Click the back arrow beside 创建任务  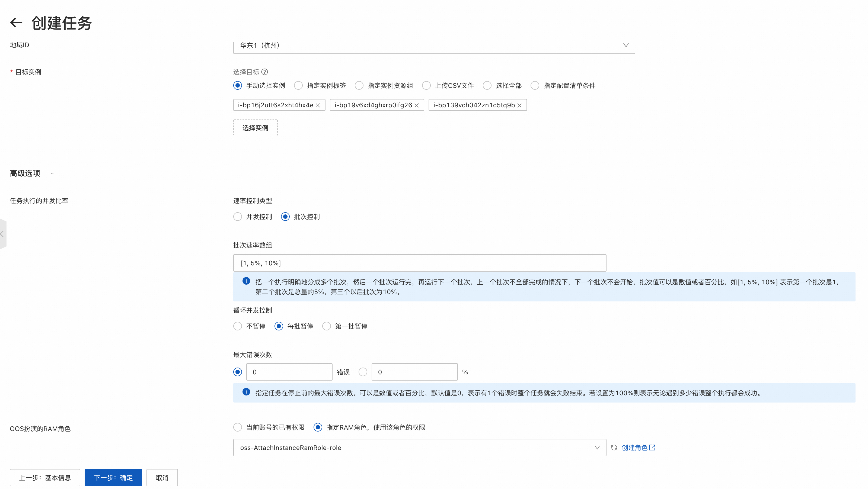[16, 22]
